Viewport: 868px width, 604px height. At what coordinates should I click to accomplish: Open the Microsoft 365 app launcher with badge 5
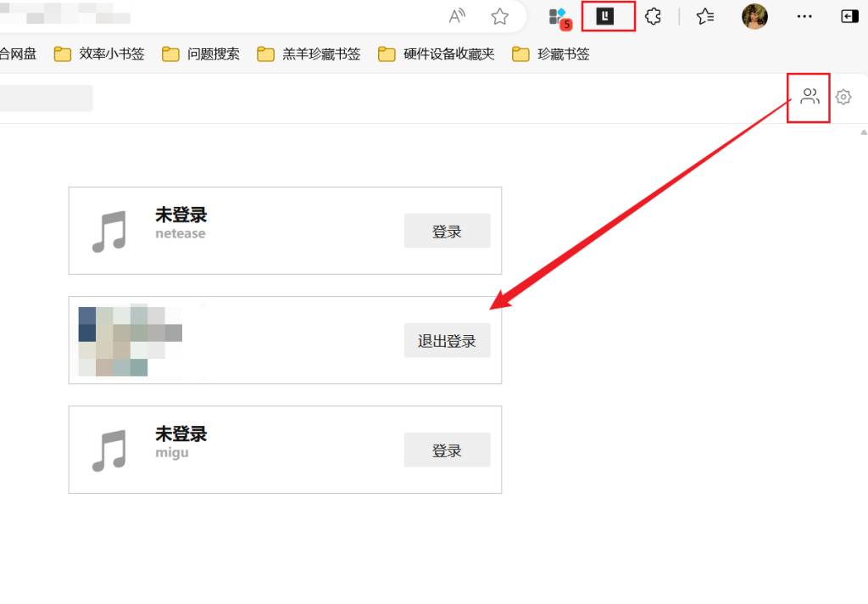[559, 16]
